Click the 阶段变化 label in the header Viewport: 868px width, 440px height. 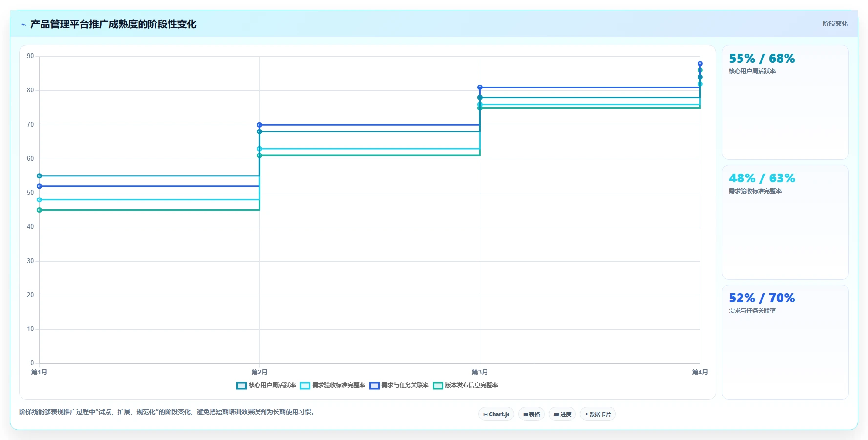[x=835, y=23]
